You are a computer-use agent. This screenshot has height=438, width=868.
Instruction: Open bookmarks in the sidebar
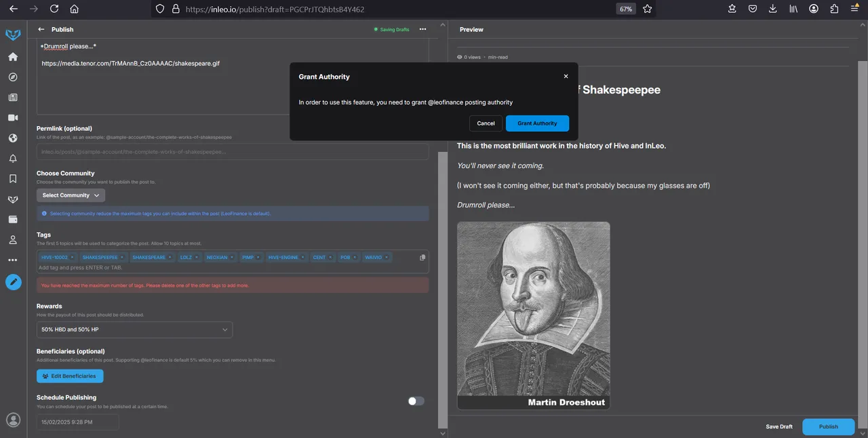pyautogui.click(x=13, y=179)
